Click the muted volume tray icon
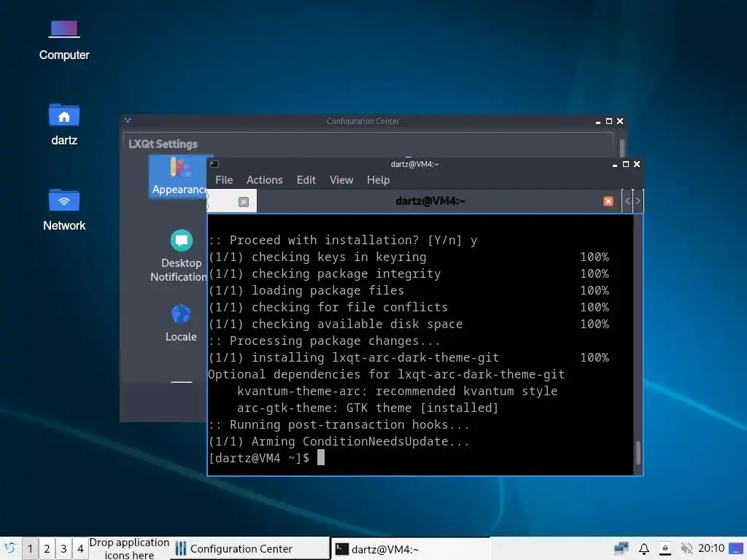 [686, 548]
